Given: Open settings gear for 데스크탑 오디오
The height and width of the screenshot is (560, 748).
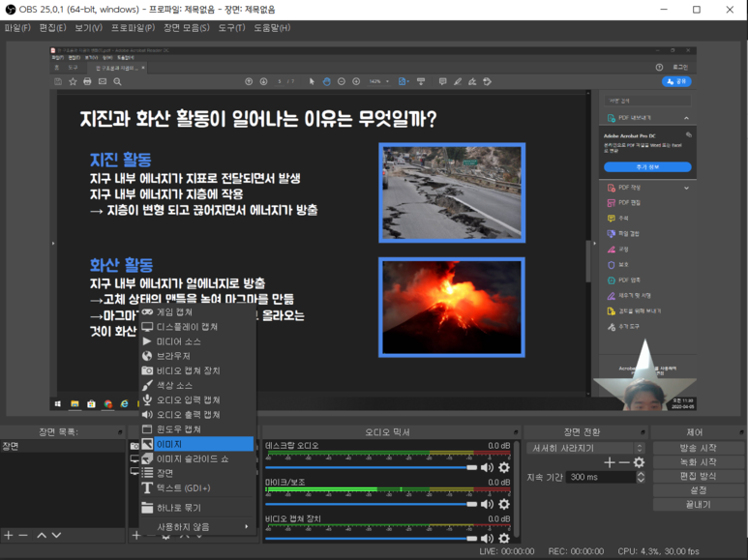Looking at the screenshot, I should 504,467.
